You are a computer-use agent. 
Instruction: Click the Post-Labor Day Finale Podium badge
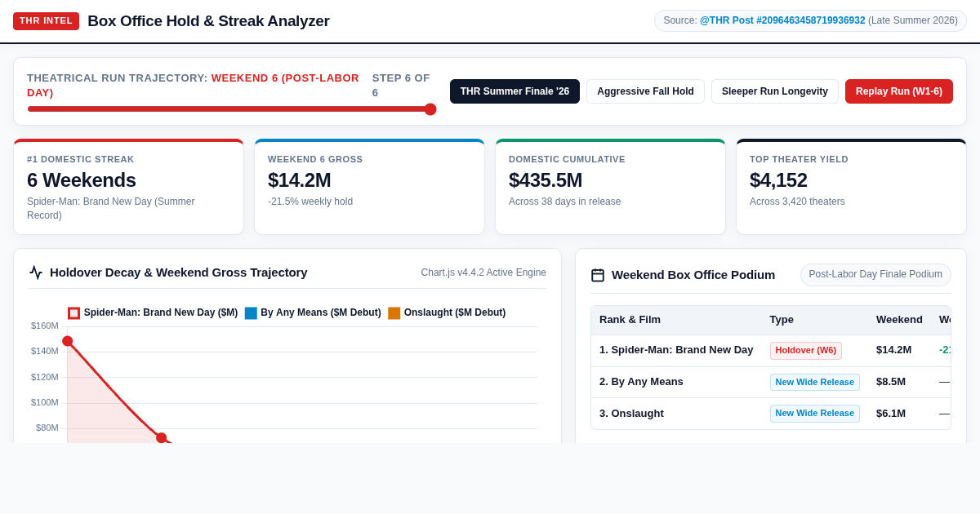pyautogui.click(x=875, y=275)
